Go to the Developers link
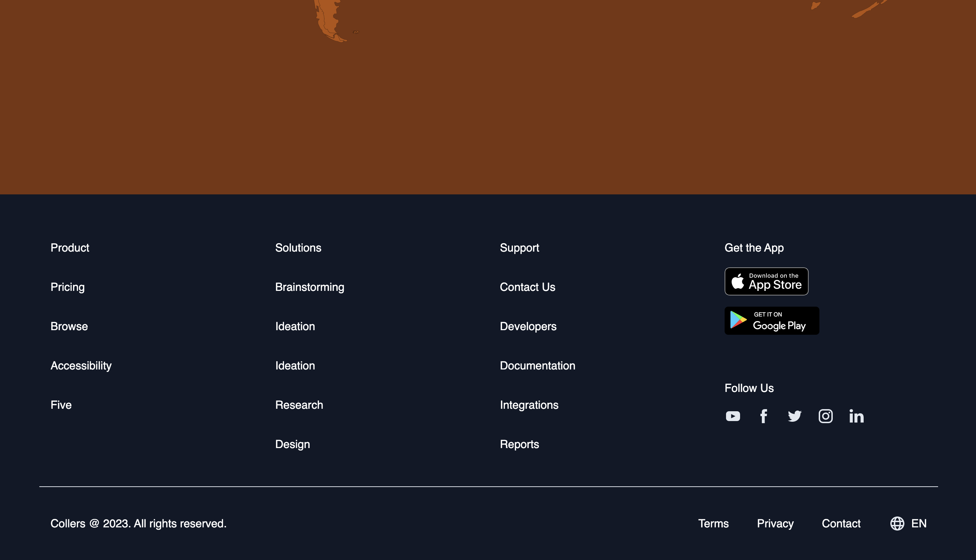 coord(528,326)
